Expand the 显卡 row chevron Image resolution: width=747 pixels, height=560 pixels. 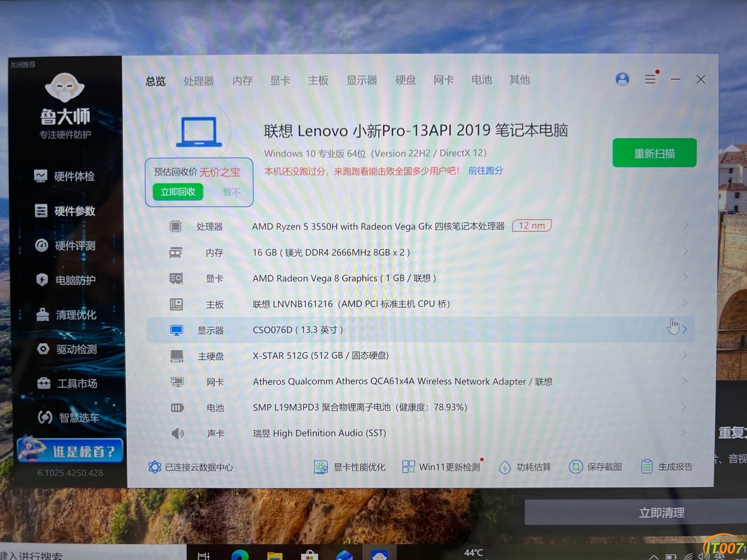coord(685,277)
